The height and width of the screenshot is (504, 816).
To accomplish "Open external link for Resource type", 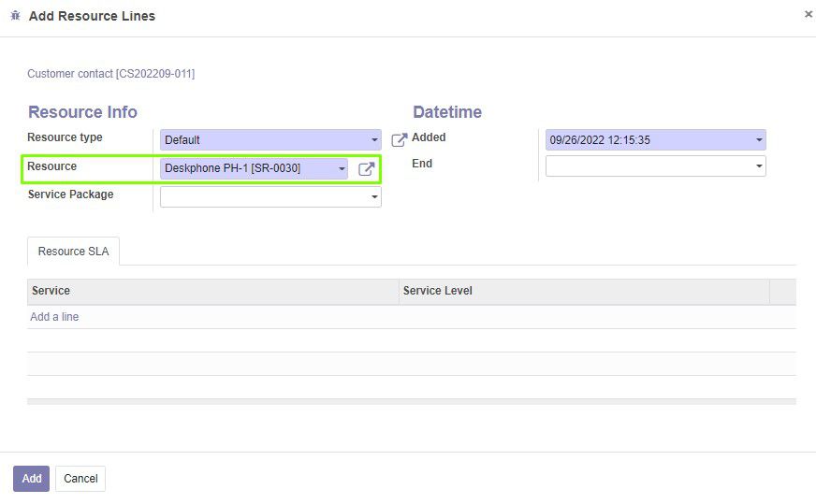I will (x=400, y=139).
